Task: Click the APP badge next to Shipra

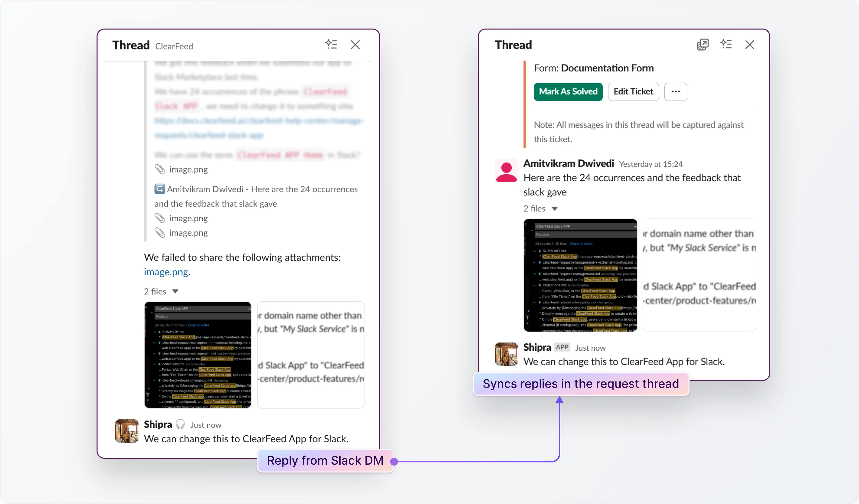Action: (x=562, y=347)
